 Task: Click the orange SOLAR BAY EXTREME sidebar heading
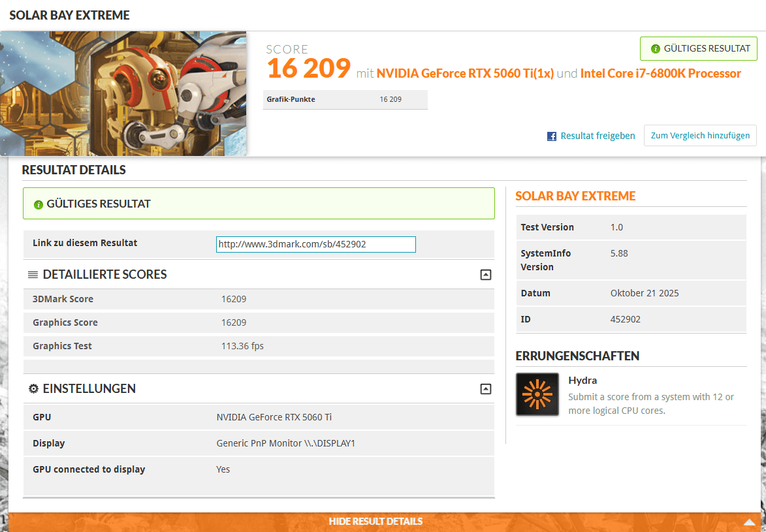575,196
